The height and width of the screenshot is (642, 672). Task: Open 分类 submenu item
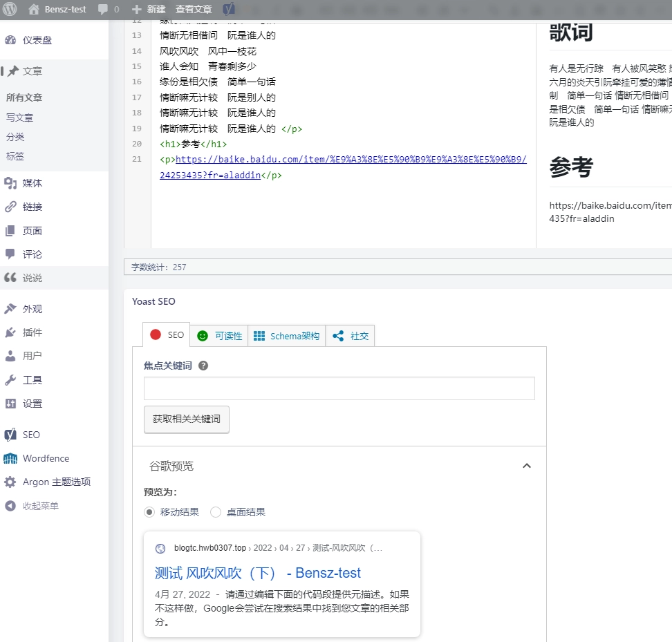(x=15, y=137)
